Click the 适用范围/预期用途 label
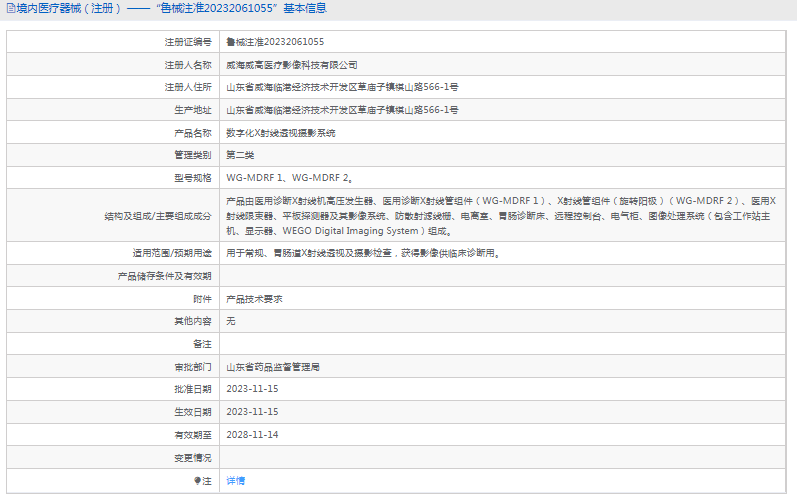The width and height of the screenshot is (797, 497). click(x=172, y=253)
